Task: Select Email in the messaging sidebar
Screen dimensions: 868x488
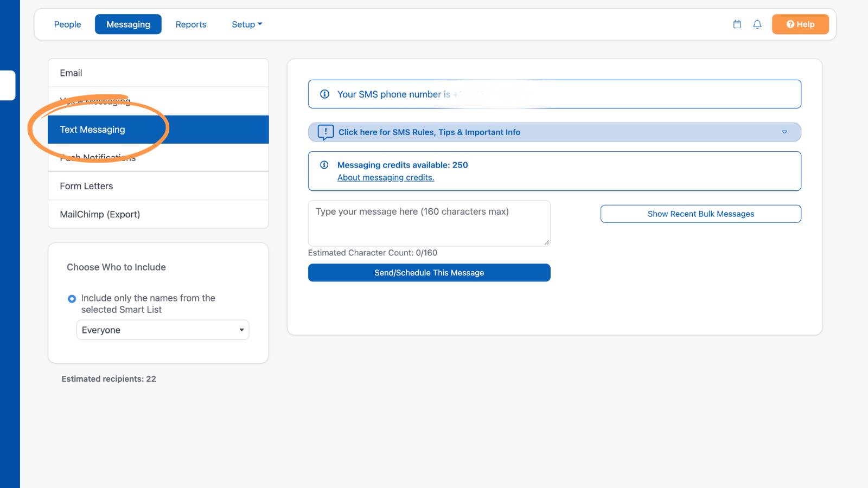Action: pos(158,73)
